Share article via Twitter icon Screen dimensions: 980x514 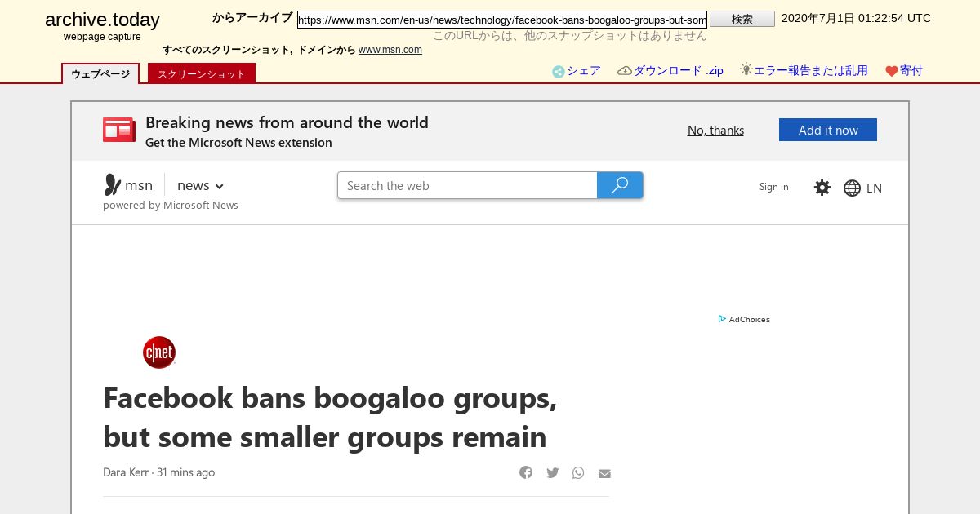pyautogui.click(x=552, y=472)
